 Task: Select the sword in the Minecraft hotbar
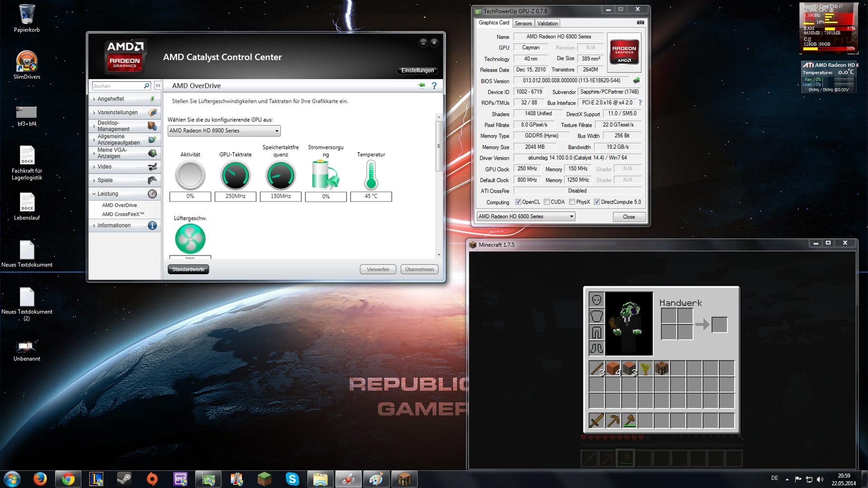597,421
